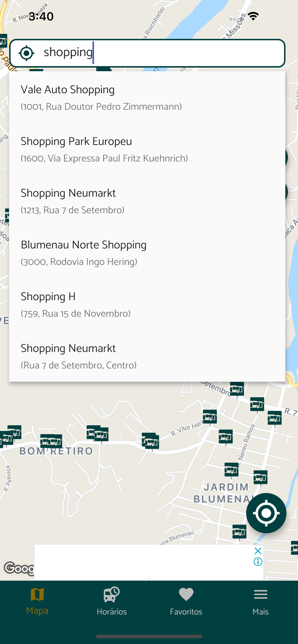Focus the search field containing 'shopping'

161,53
